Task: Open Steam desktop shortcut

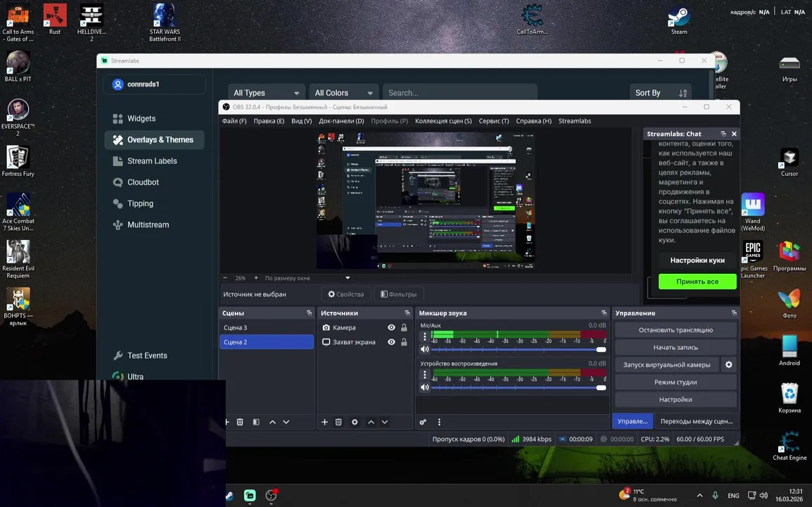Action: 679,20
